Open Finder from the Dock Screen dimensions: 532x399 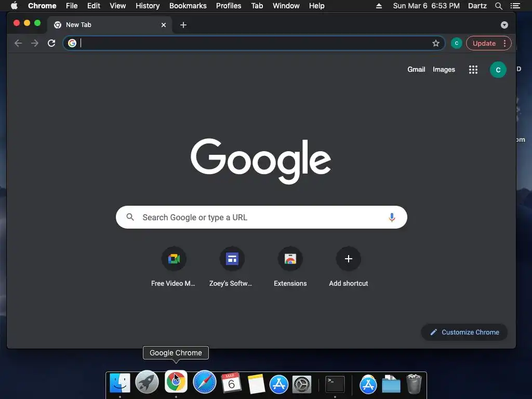click(x=120, y=383)
